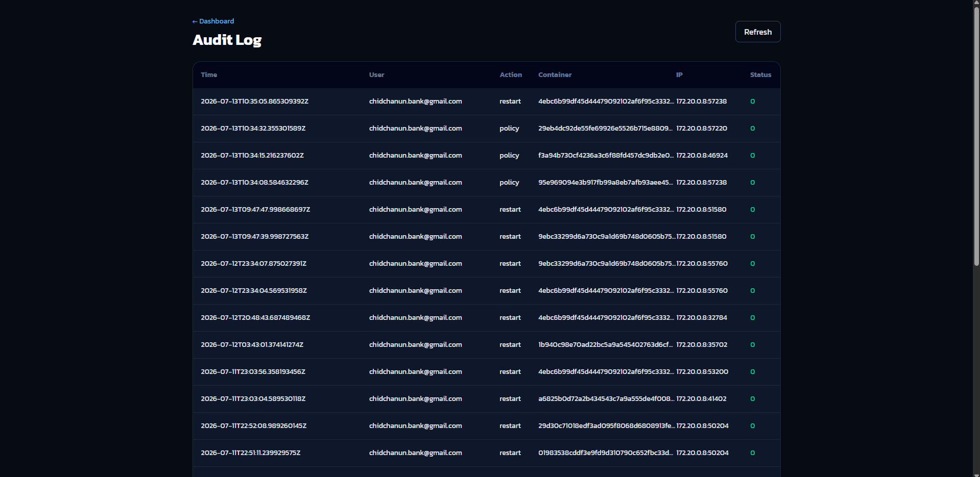Click the Status column header
Viewport: 980px width, 477px height.
(760, 74)
